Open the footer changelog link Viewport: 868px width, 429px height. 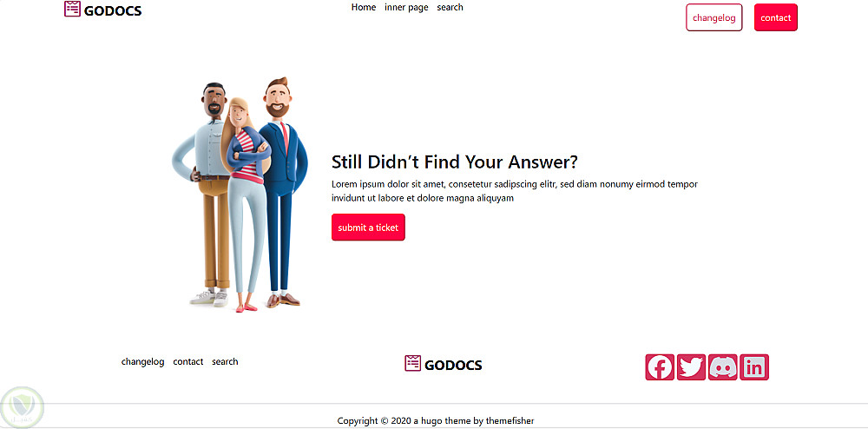(143, 361)
